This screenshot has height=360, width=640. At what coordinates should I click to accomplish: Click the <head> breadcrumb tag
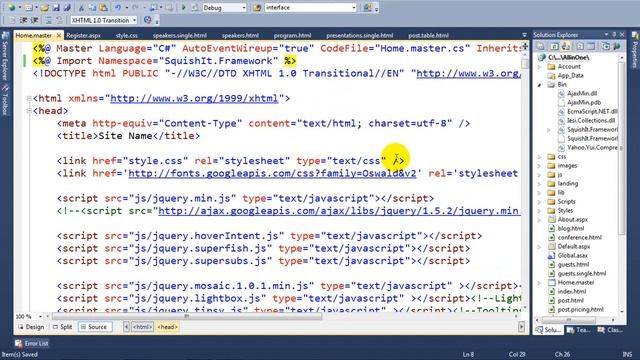168,327
